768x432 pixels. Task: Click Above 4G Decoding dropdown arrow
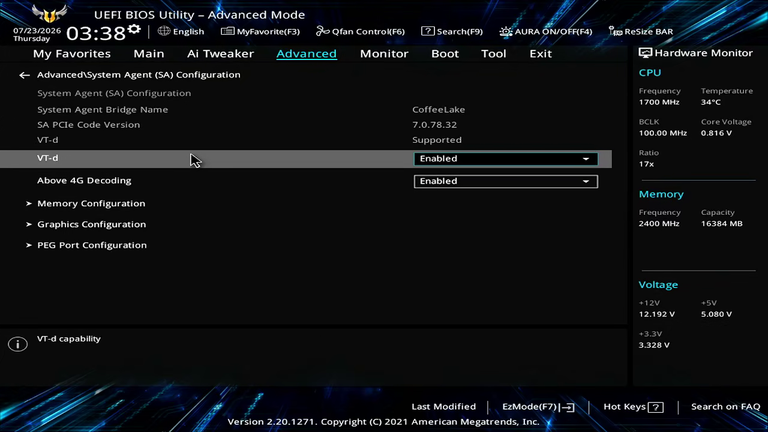pos(586,181)
